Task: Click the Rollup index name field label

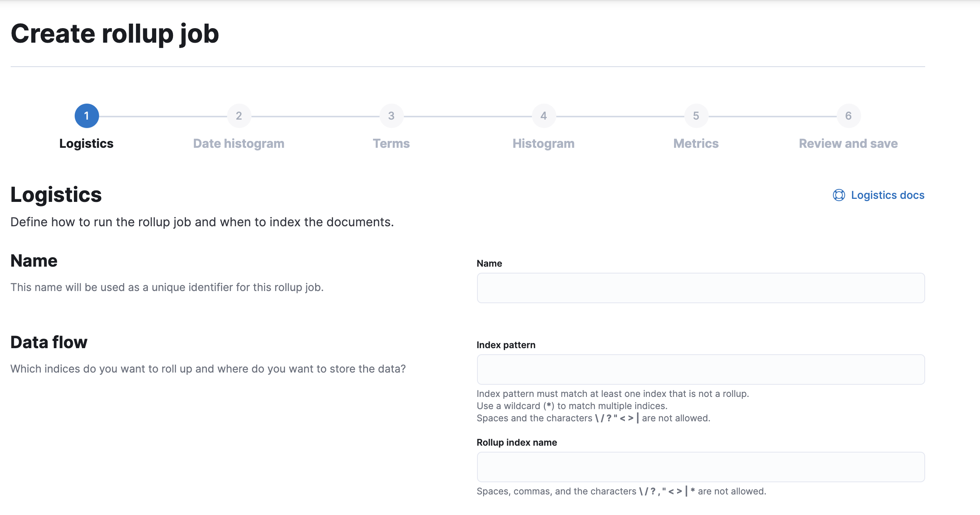Action: tap(517, 443)
